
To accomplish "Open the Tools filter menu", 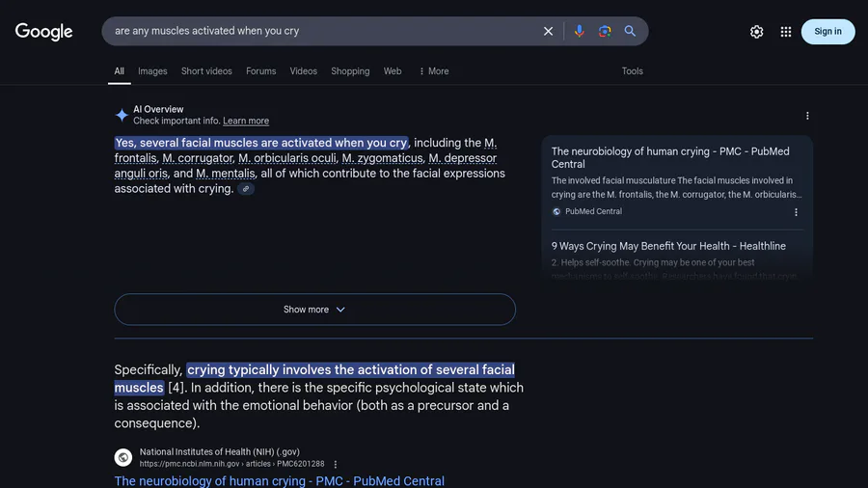I will click(632, 71).
